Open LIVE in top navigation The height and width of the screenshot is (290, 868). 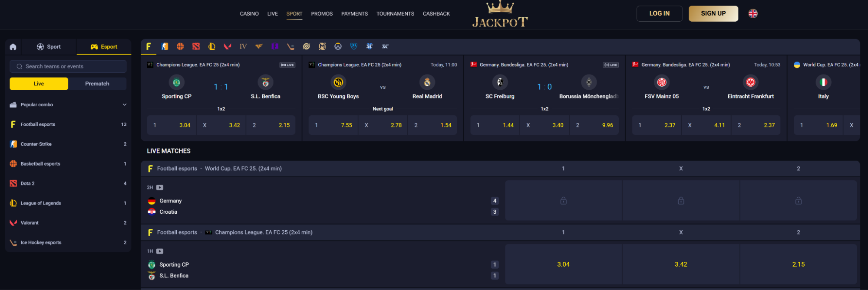pos(273,14)
